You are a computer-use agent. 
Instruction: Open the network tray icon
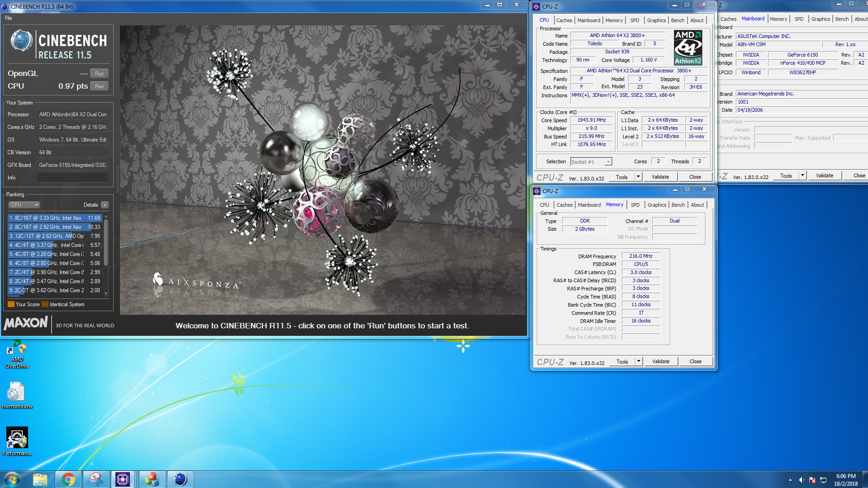(x=824, y=480)
